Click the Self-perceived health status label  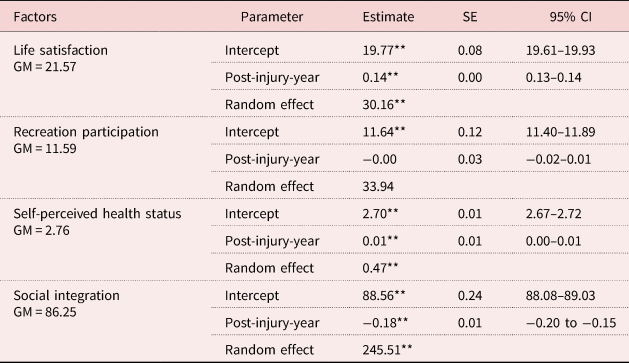(97, 214)
